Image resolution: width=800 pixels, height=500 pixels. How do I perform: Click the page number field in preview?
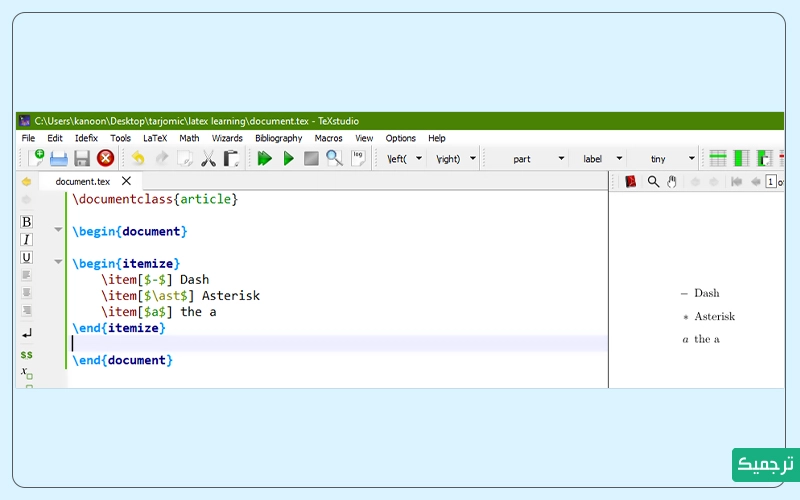[x=771, y=181]
